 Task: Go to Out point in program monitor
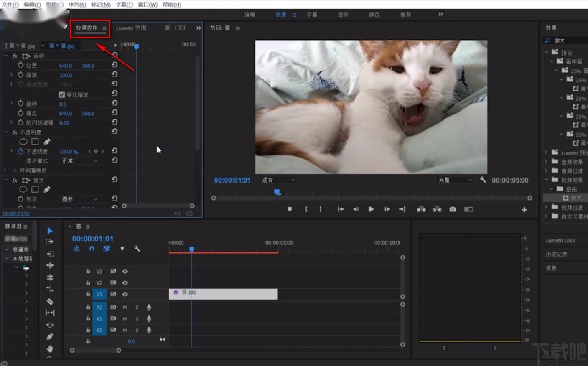(x=402, y=209)
